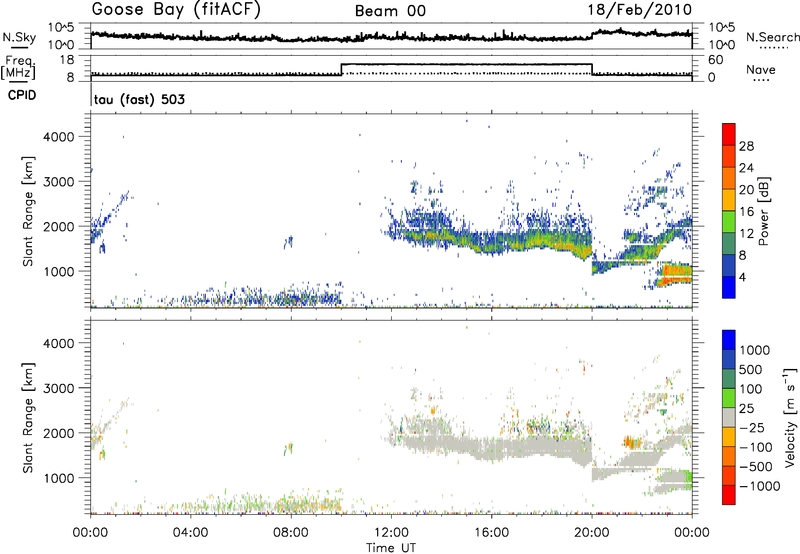800x554 pixels.
Task: Click the "[MHz]" unit label
Action: (18, 72)
